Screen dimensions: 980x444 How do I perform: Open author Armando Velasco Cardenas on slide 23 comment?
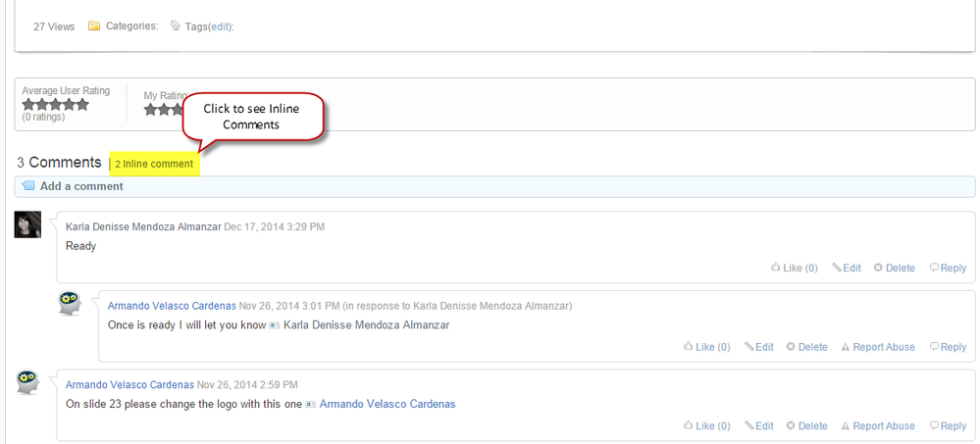click(x=130, y=384)
